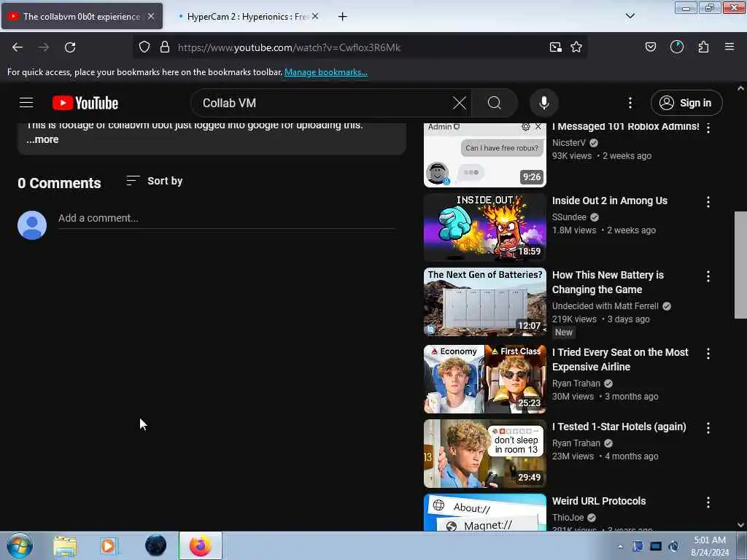
Task: Open the Undecided with Matt Ferrell channel
Action: click(x=605, y=306)
